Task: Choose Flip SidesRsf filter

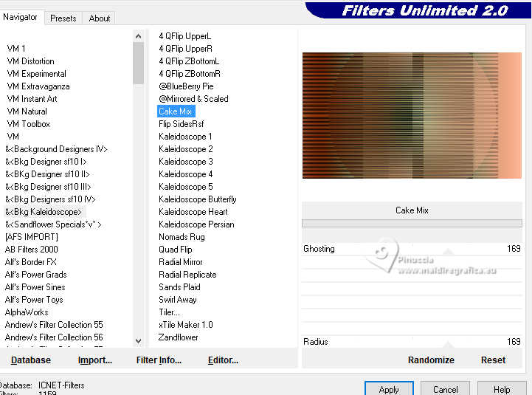Action: pos(182,124)
